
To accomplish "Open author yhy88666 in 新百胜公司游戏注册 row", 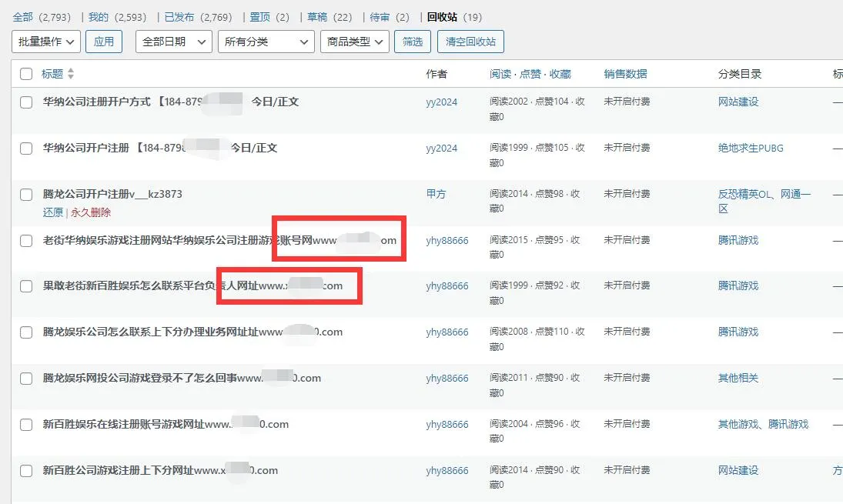I will pyautogui.click(x=447, y=471).
